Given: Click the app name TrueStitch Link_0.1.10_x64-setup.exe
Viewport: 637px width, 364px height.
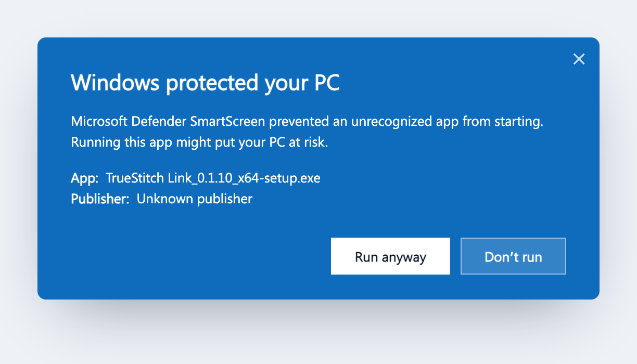Looking at the screenshot, I should pyautogui.click(x=213, y=178).
